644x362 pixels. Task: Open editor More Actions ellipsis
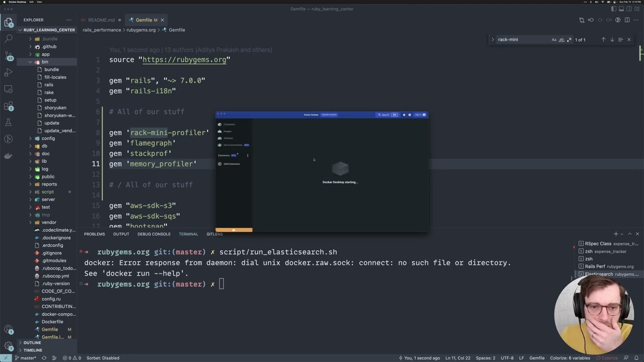pyautogui.click(x=636, y=20)
